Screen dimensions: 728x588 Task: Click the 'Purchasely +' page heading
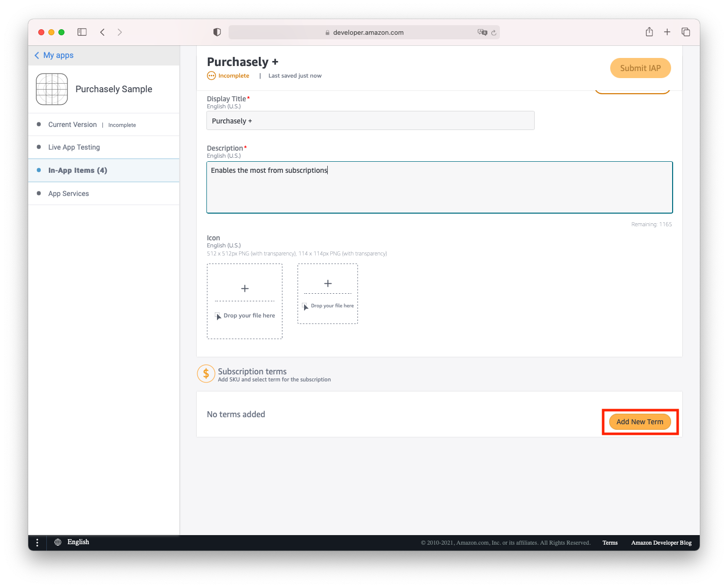pos(243,62)
